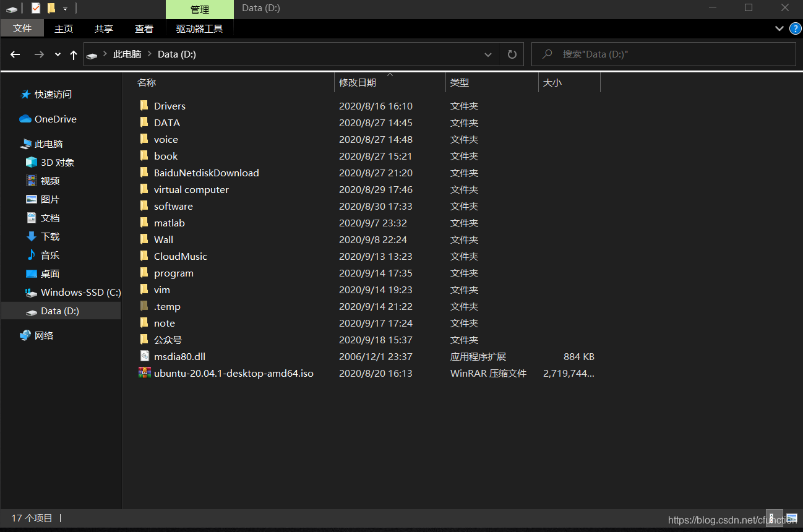803x532 pixels.
Task: Click 此电脑 in the address breadcrumb
Action: click(x=127, y=54)
